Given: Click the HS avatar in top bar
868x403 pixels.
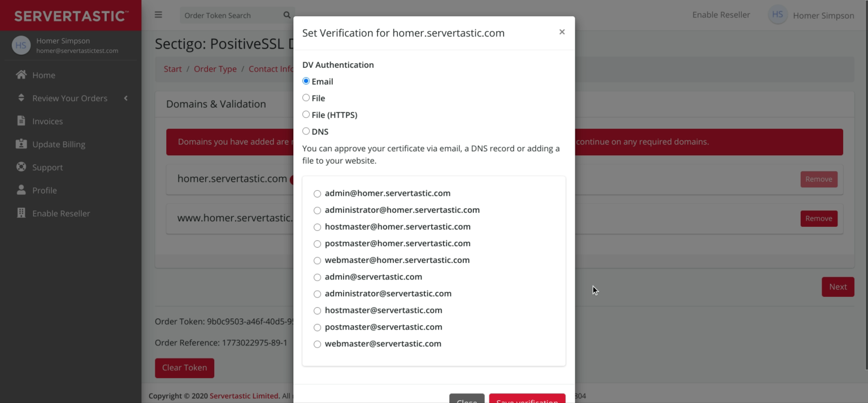Looking at the screenshot, I should point(778,15).
